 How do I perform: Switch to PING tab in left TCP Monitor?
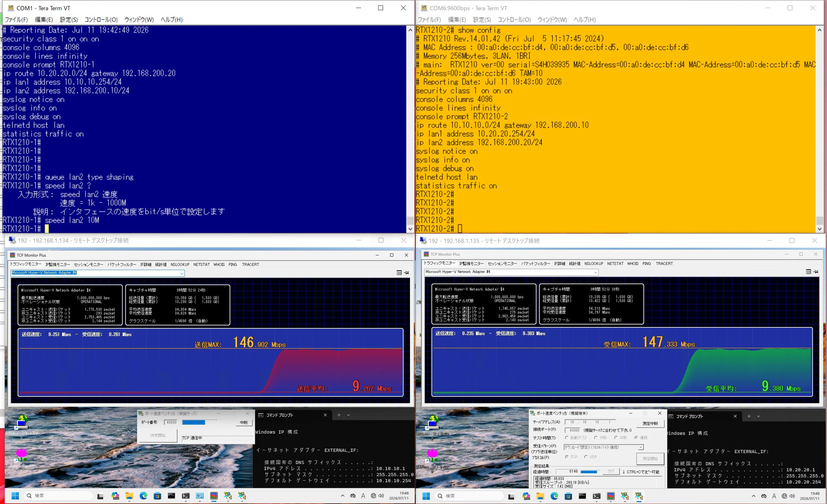(x=233, y=264)
